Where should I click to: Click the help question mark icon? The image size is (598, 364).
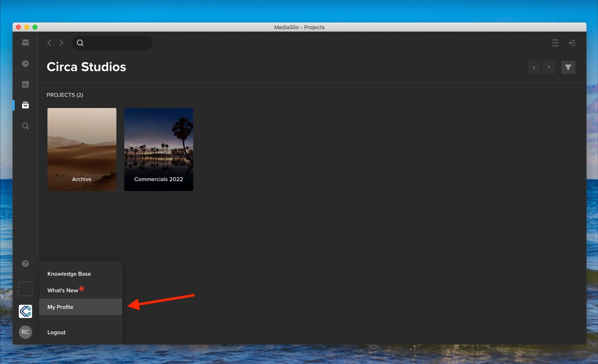25,264
